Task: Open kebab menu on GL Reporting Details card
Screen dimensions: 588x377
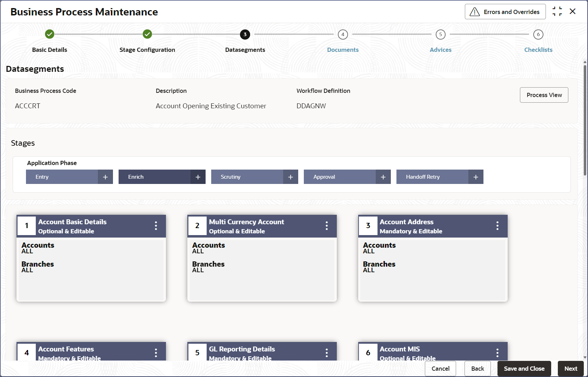Action: click(327, 353)
